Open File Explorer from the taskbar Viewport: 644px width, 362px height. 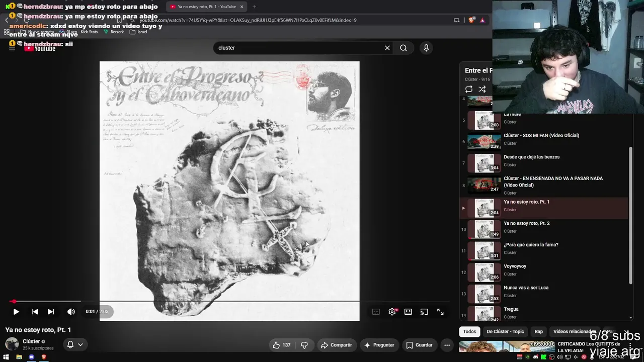19,357
